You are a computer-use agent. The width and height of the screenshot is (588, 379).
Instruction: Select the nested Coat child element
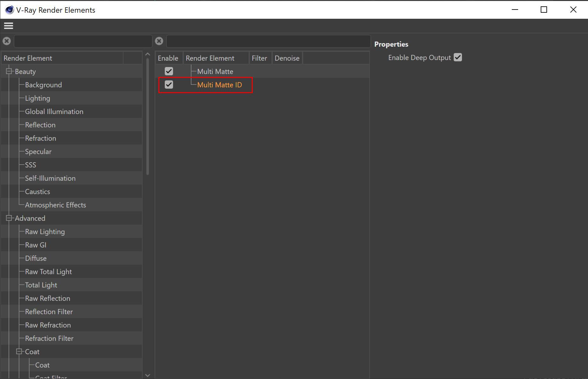42,365
